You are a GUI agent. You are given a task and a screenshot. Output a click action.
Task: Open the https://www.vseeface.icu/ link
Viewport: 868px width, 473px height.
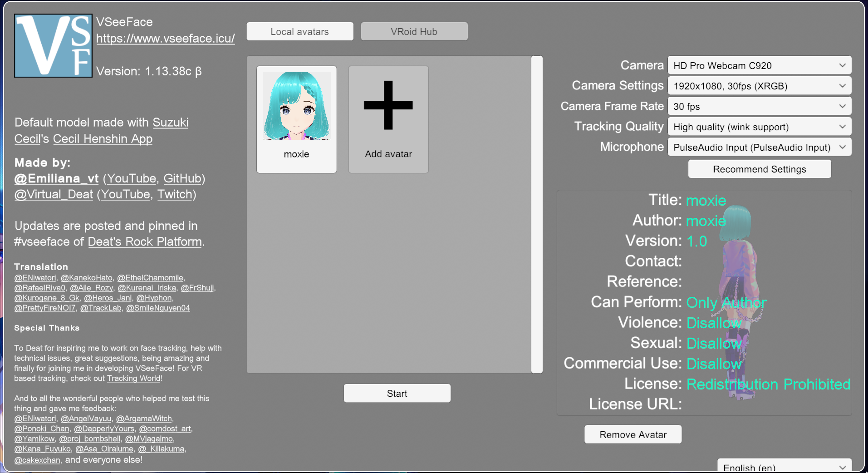click(x=166, y=39)
